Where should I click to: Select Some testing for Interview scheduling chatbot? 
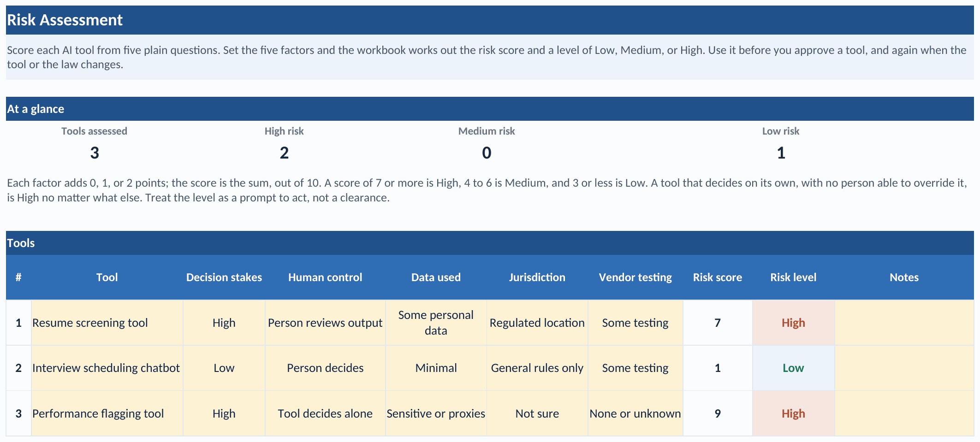tap(636, 368)
